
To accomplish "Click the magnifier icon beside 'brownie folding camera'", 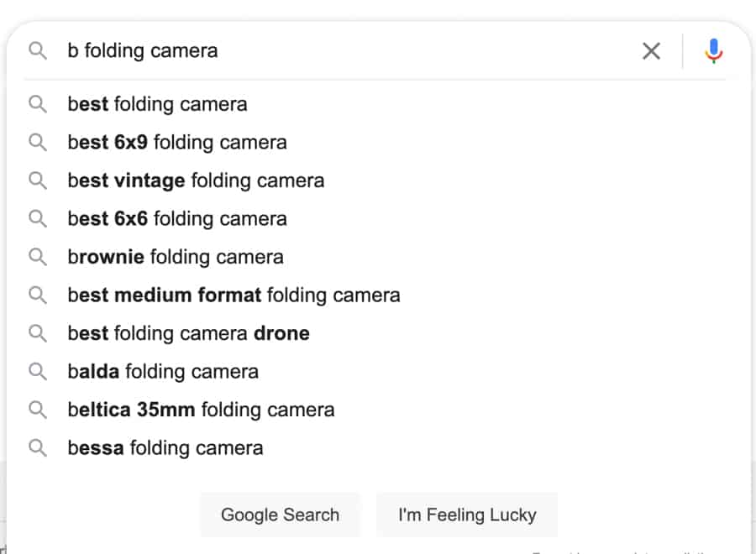I will tap(38, 257).
